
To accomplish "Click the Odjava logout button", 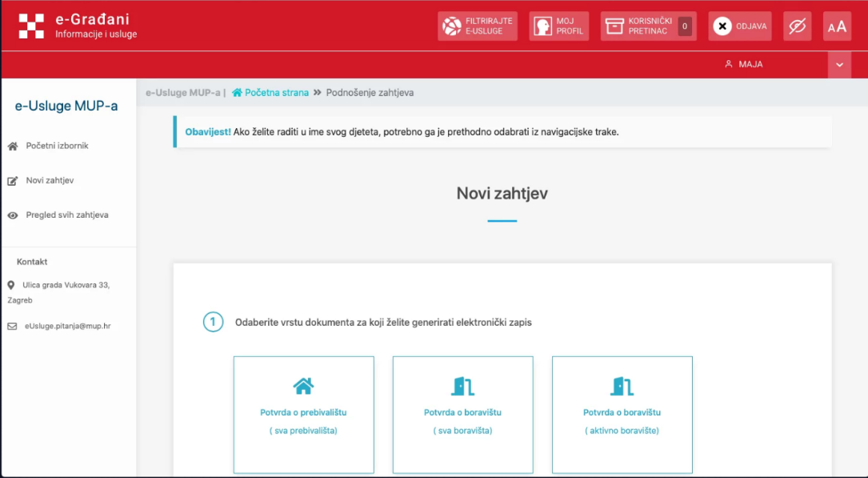I will click(739, 26).
